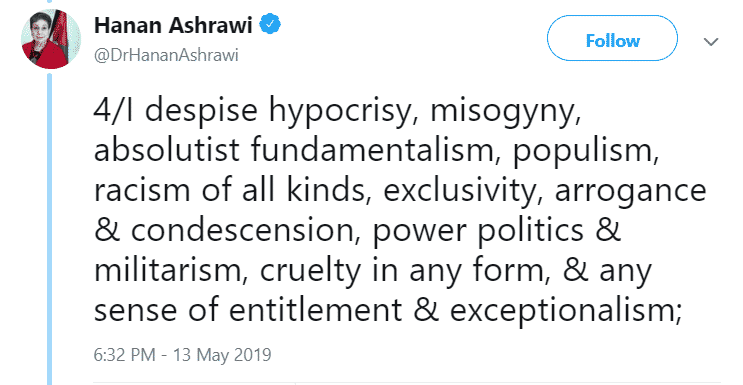This screenshot has height=385, width=743.
Task: Click the blue verified checkmark badge
Action: tap(272, 25)
